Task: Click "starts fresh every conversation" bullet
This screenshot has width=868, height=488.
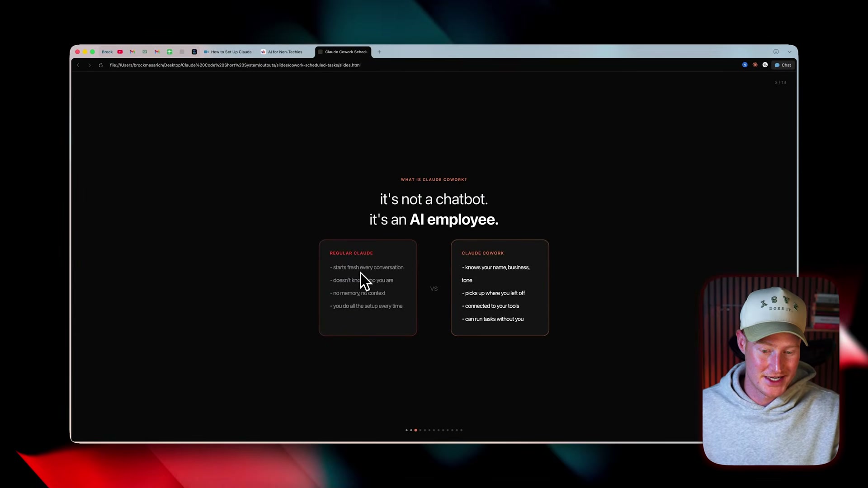Action: pos(367,267)
